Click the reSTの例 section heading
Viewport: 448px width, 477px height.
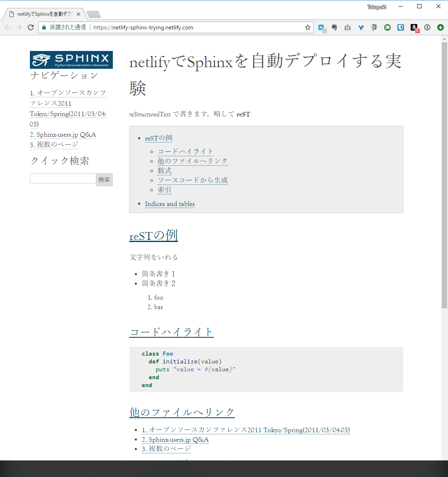click(x=153, y=235)
